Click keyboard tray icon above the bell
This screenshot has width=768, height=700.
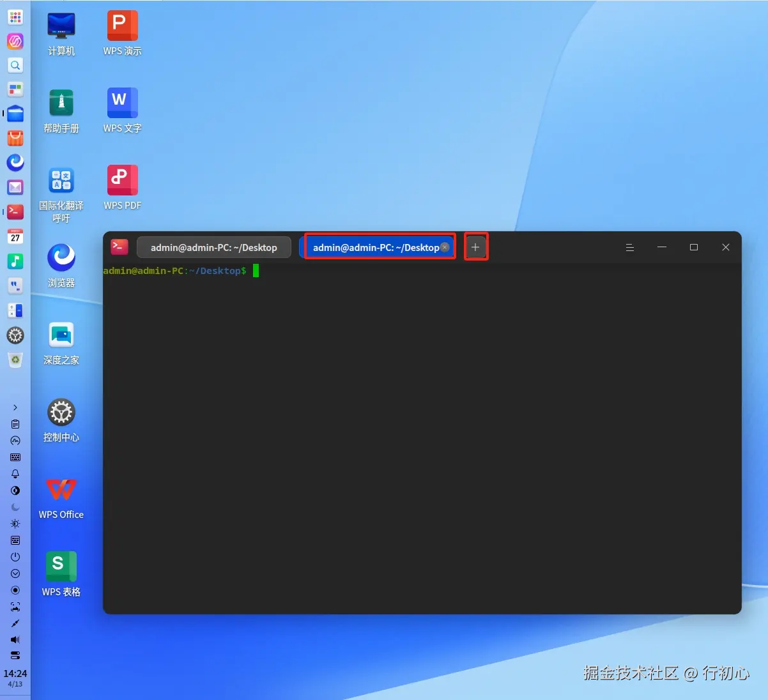[x=15, y=457]
